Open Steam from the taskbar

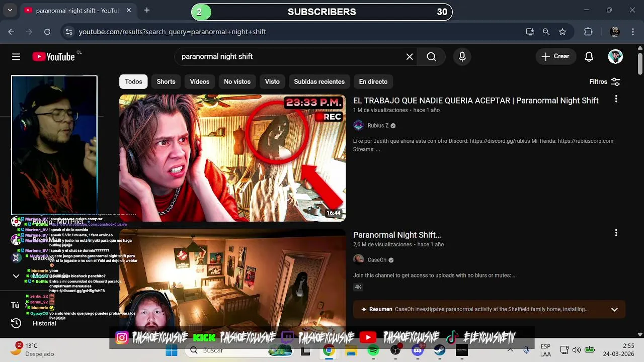click(x=440, y=350)
